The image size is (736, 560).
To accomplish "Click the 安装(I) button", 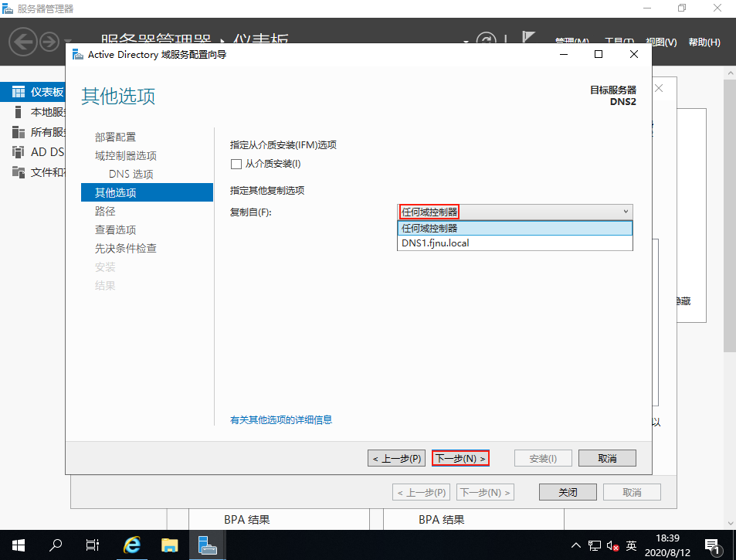I will click(x=543, y=458).
